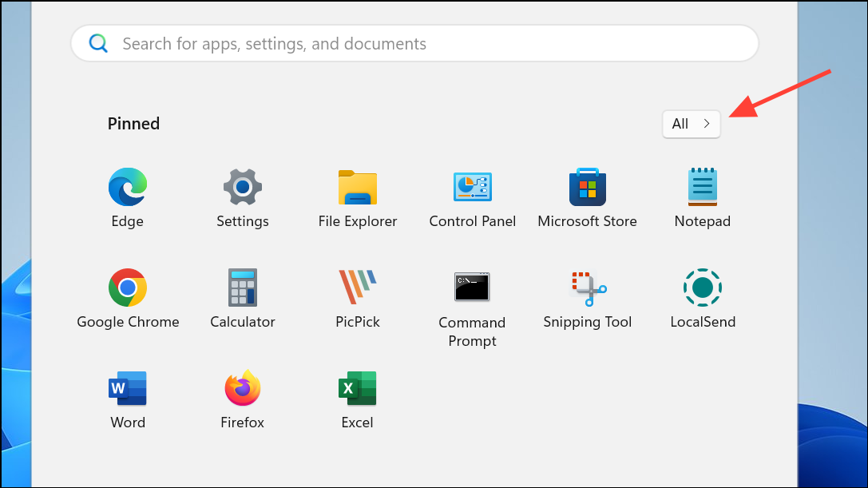Launch Notepad
The image size is (868, 488).
[x=702, y=188]
